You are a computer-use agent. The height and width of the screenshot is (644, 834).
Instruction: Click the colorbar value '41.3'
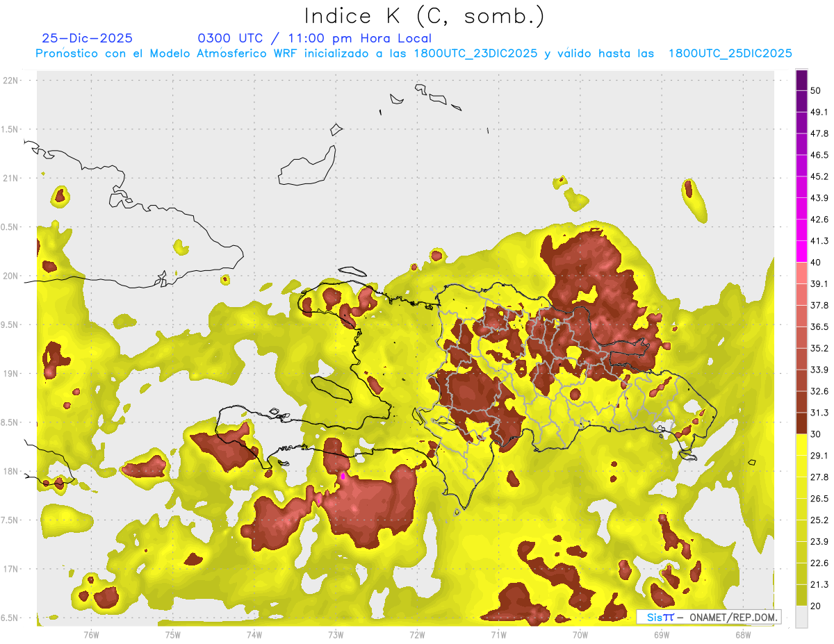[x=819, y=241]
